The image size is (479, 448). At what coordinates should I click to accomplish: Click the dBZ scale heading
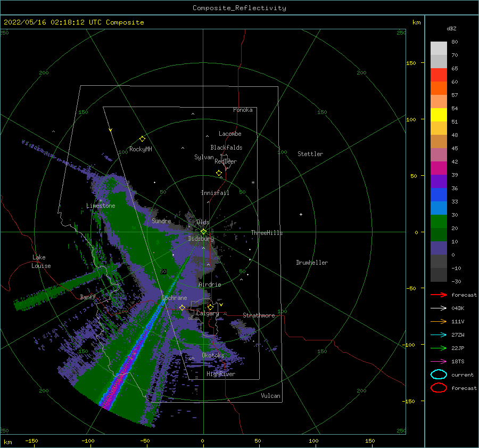pos(451,28)
